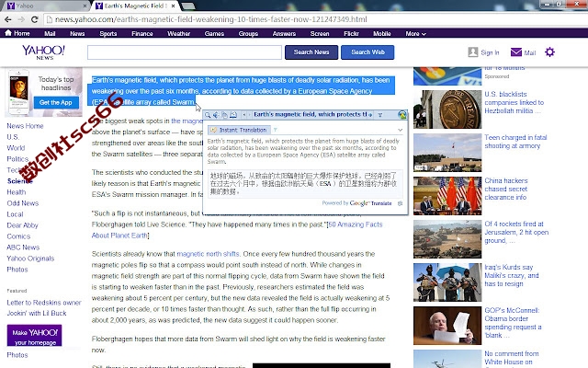Click the print icon in the translation popup toolbar
The image size is (588, 368).
pos(232,115)
